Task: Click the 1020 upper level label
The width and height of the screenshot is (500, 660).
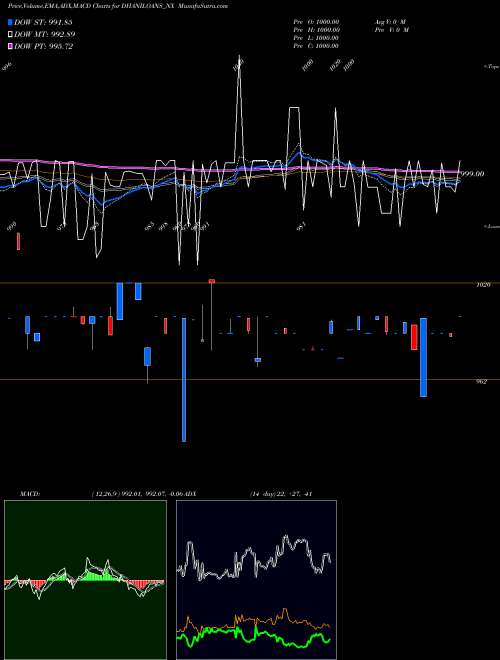Action: click(483, 285)
